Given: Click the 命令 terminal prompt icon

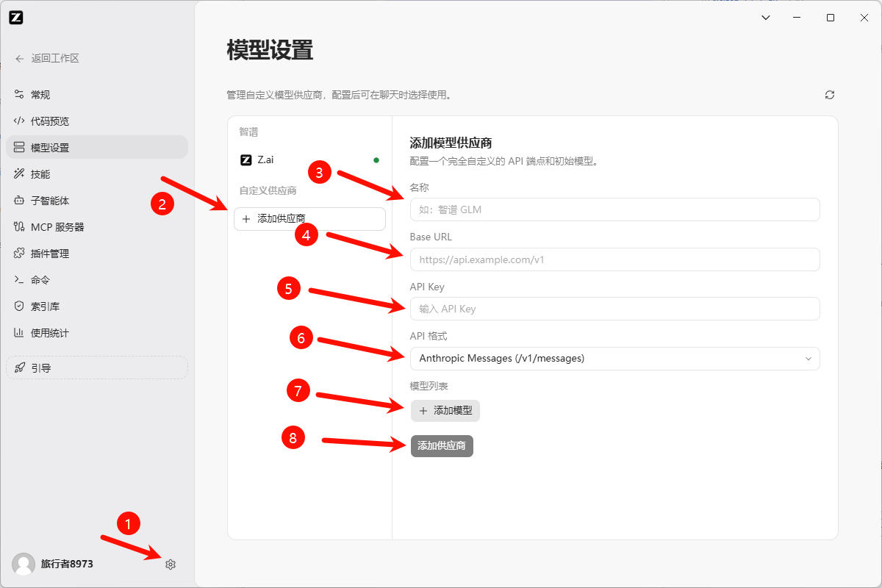Looking at the screenshot, I should (x=19, y=280).
